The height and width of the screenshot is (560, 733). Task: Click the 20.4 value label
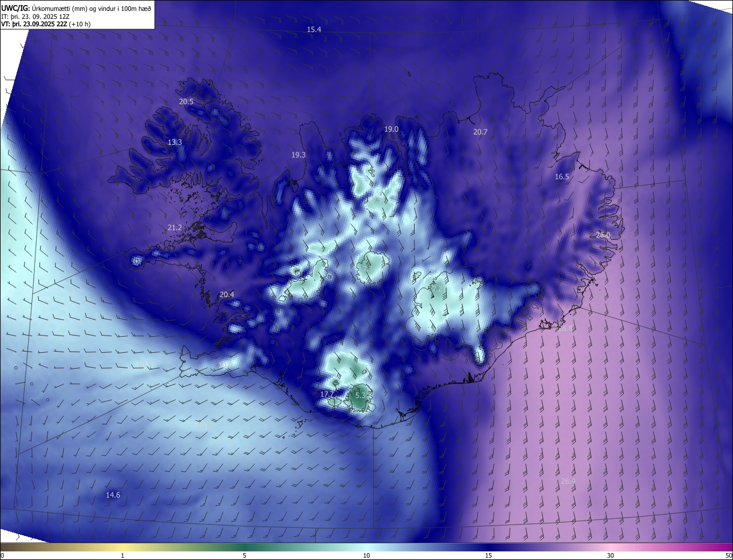(x=227, y=294)
